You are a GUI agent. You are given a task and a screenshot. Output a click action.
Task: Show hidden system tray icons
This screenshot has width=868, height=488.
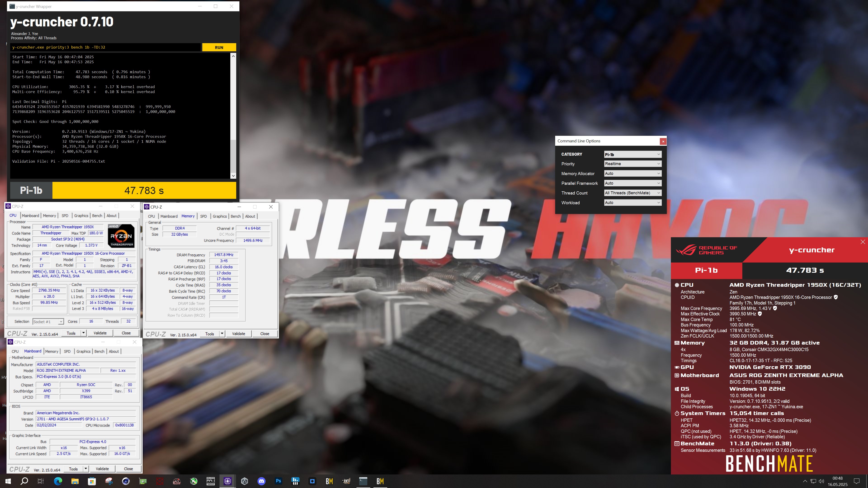(805, 481)
